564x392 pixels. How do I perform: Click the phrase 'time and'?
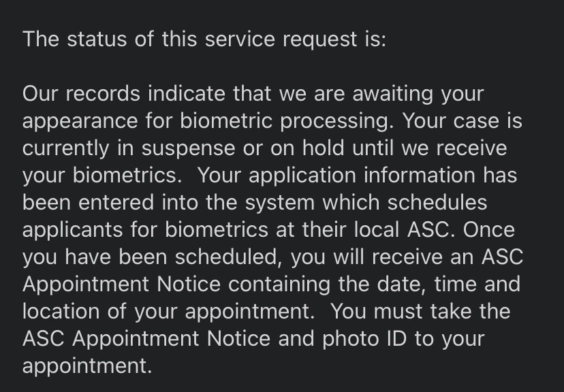477,284
